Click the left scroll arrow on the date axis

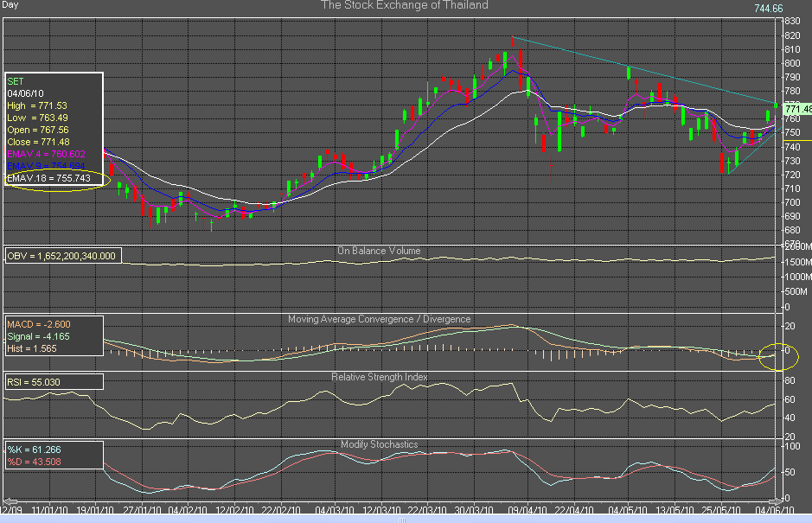10,501
